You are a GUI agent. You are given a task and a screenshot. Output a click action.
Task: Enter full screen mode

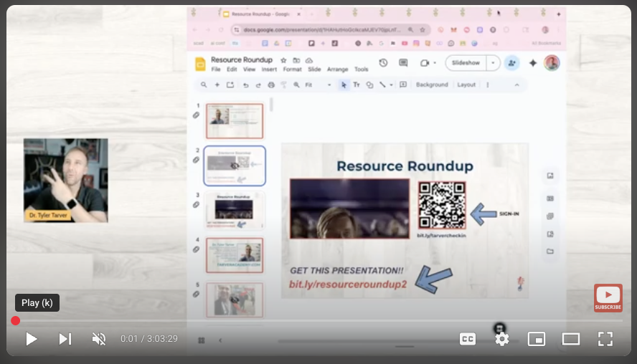[x=605, y=339]
